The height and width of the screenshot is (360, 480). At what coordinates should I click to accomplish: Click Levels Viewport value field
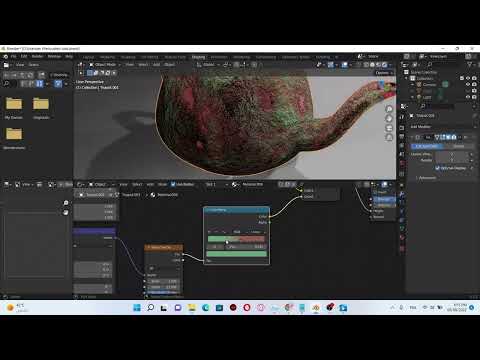click(453, 154)
